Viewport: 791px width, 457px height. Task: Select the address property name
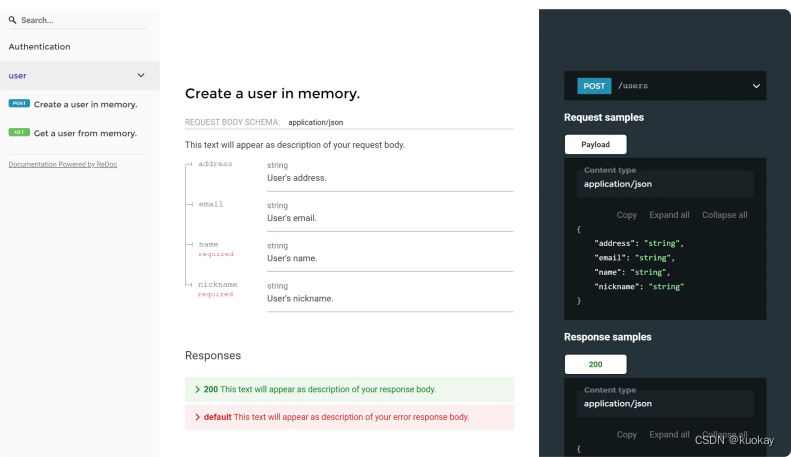215,164
